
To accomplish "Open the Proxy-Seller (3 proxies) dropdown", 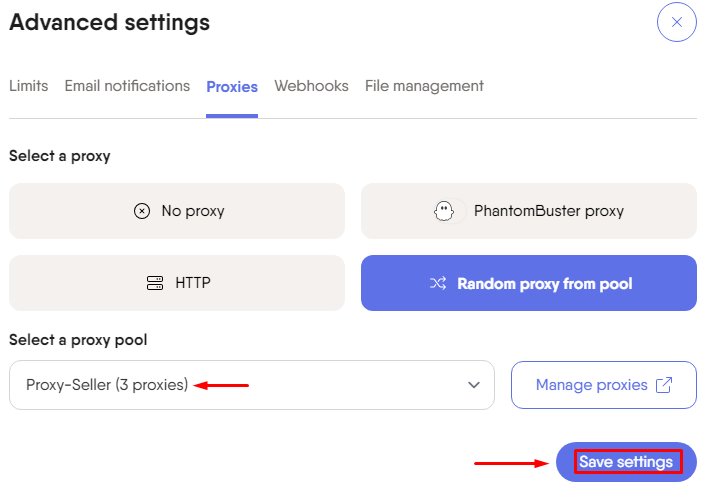I will 252,385.
